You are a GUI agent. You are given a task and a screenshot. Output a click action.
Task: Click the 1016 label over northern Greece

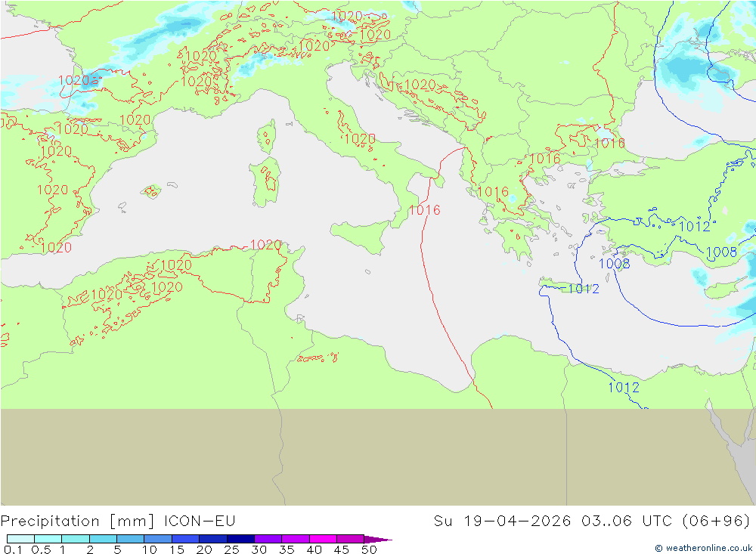coord(545,158)
